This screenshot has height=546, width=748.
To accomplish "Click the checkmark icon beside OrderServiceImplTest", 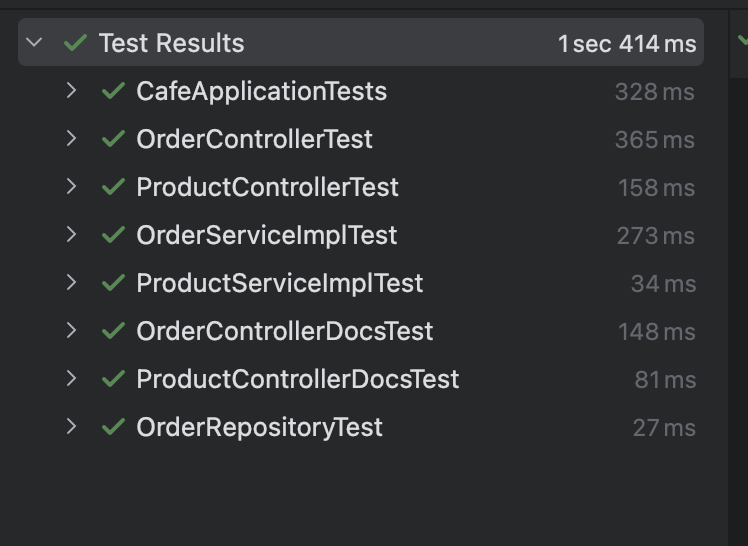I will tap(113, 235).
